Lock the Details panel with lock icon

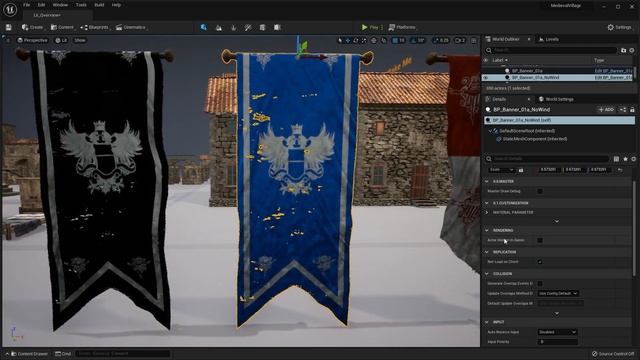coord(632,109)
